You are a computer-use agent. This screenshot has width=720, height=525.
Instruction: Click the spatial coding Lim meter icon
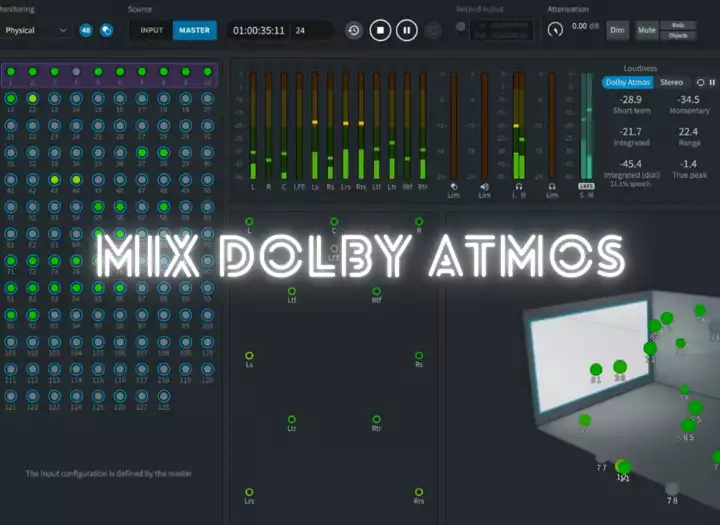coord(454,186)
